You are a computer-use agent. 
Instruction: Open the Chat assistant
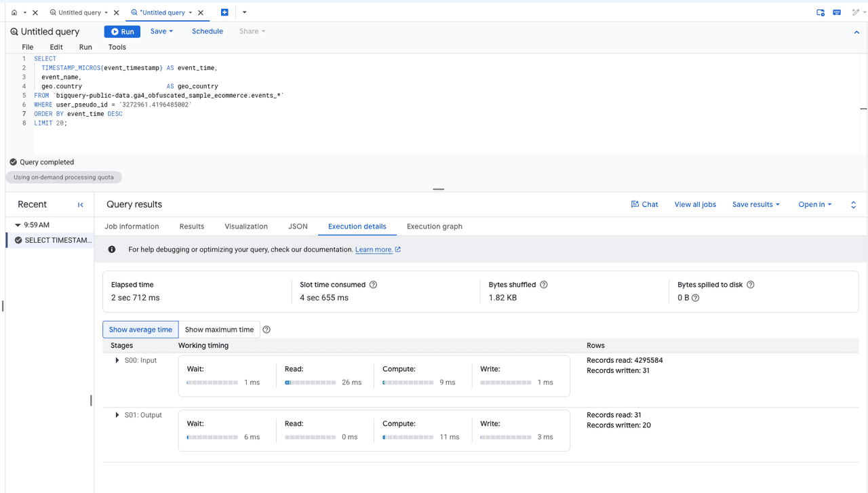644,204
